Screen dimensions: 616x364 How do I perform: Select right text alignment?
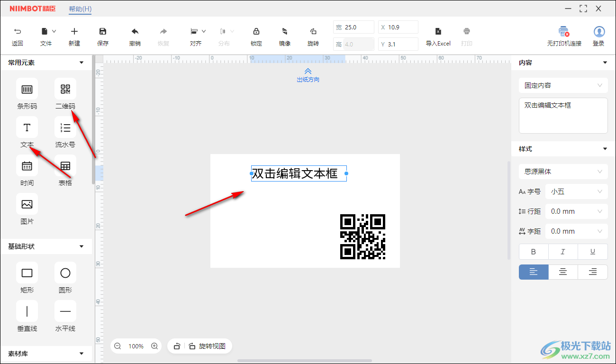pos(593,272)
